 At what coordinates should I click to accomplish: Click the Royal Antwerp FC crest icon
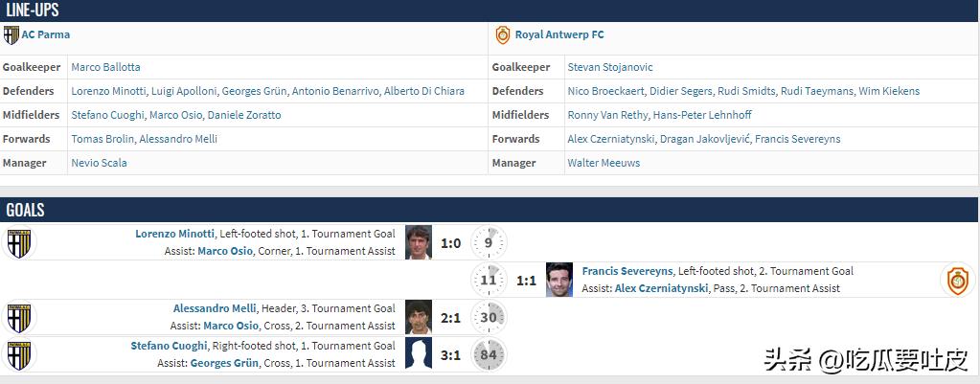(x=502, y=35)
